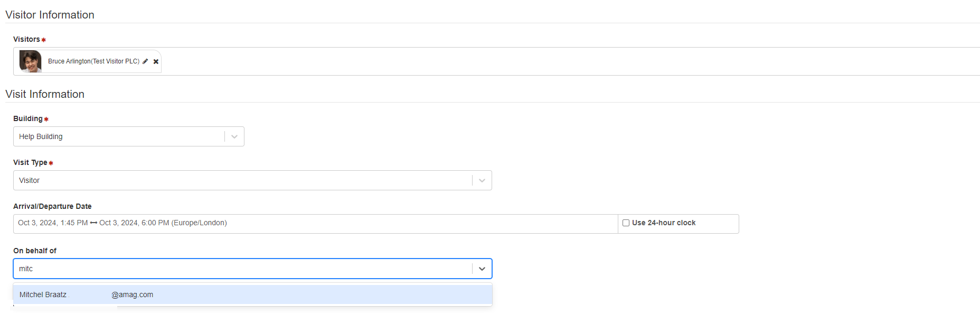This screenshot has width=980, height=313.
Task: Open the Arrival/Departure date range field
Action: click(316, 224)
